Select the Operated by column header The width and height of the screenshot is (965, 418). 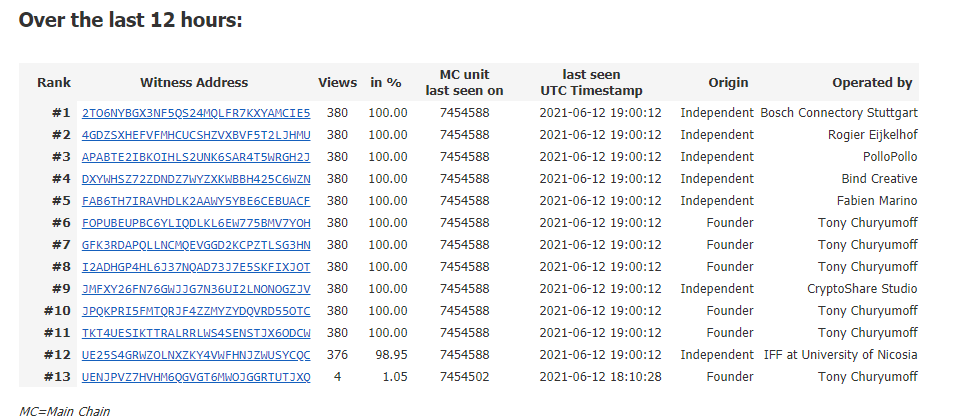[x=872, y=82]
